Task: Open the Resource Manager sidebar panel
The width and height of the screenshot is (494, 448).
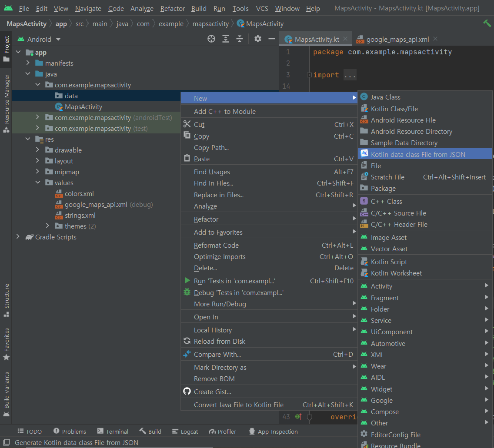Action: click(6, 103)
